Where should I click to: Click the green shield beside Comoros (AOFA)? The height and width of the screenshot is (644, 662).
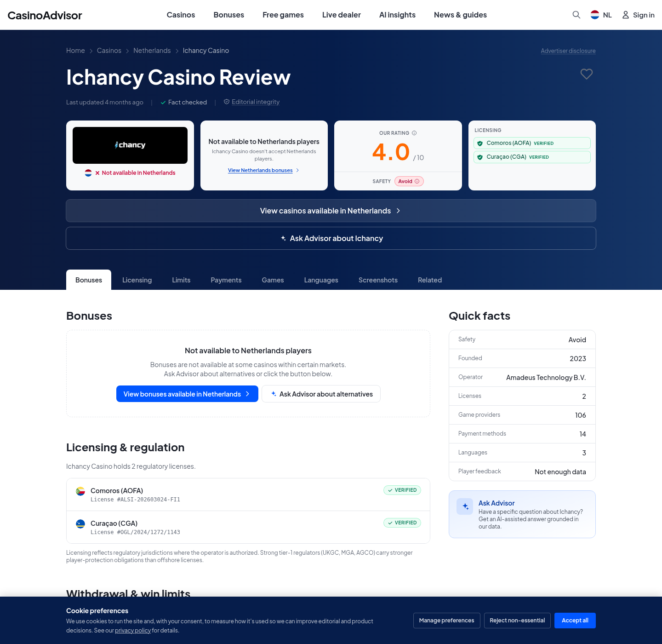click(x=480, y=144)
